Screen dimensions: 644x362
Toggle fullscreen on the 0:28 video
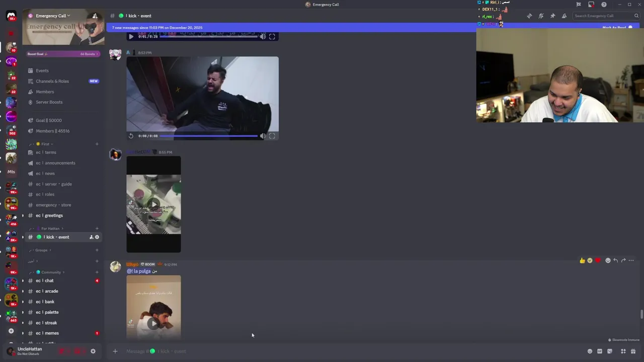(x=272, y=36)
